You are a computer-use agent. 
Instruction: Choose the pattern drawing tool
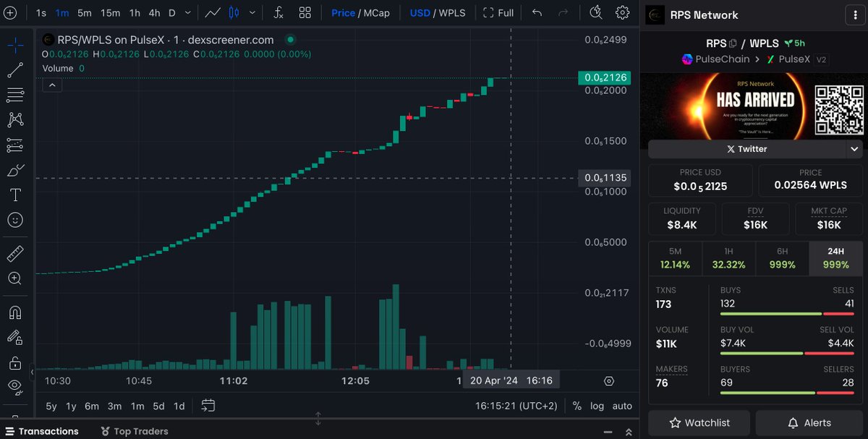15,119
